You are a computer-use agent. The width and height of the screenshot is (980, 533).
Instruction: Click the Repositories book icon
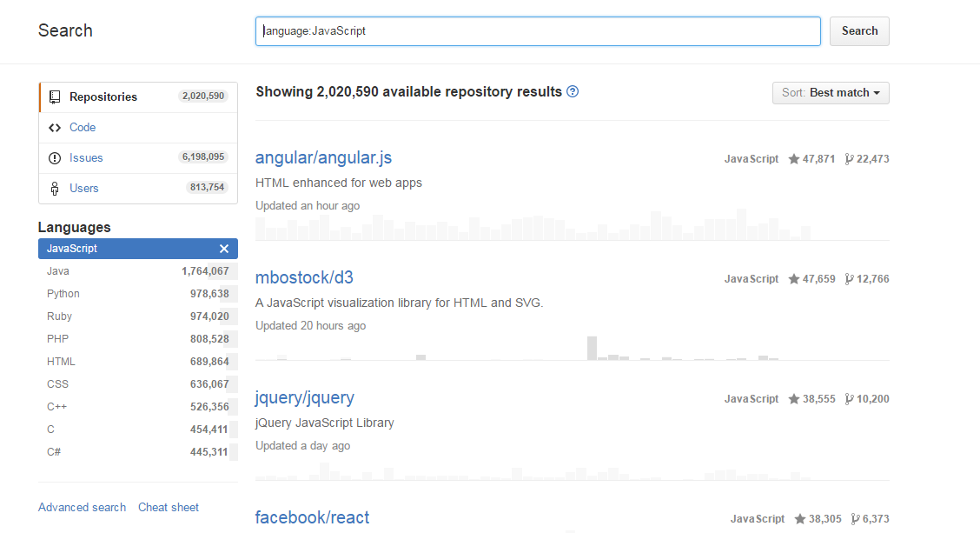click(x=55, y=97)
